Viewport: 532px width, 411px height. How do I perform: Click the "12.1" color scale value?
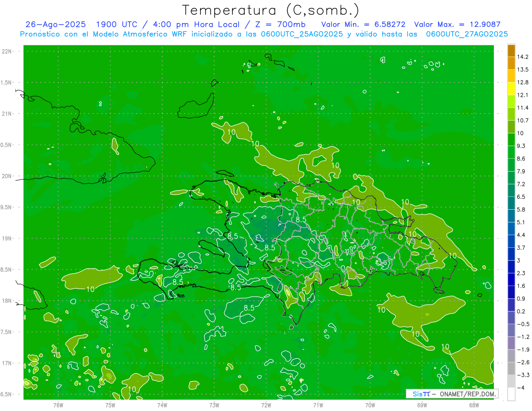coord(523,95)
